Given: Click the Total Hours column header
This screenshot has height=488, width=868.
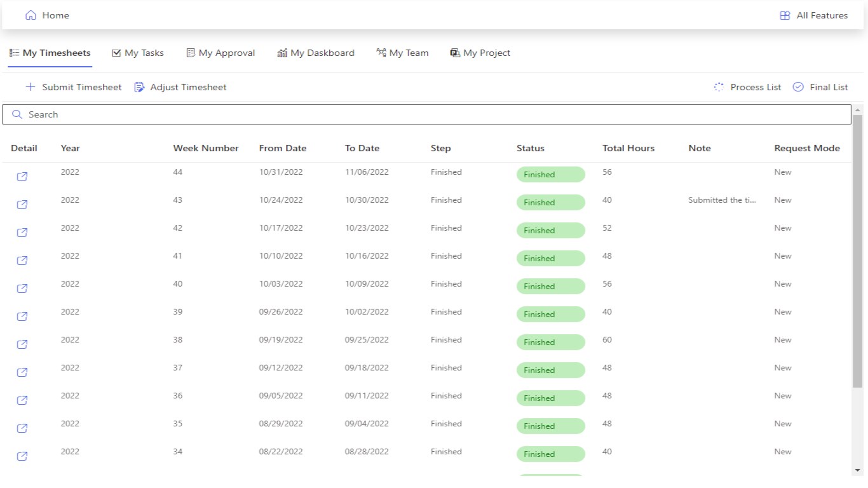Looking at the screenshot, I should 628,148.
